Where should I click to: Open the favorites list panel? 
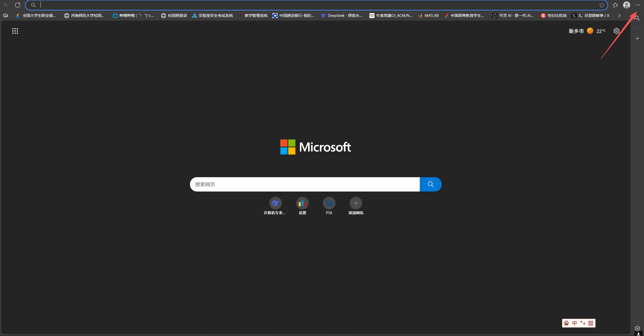tap(615, 5)
